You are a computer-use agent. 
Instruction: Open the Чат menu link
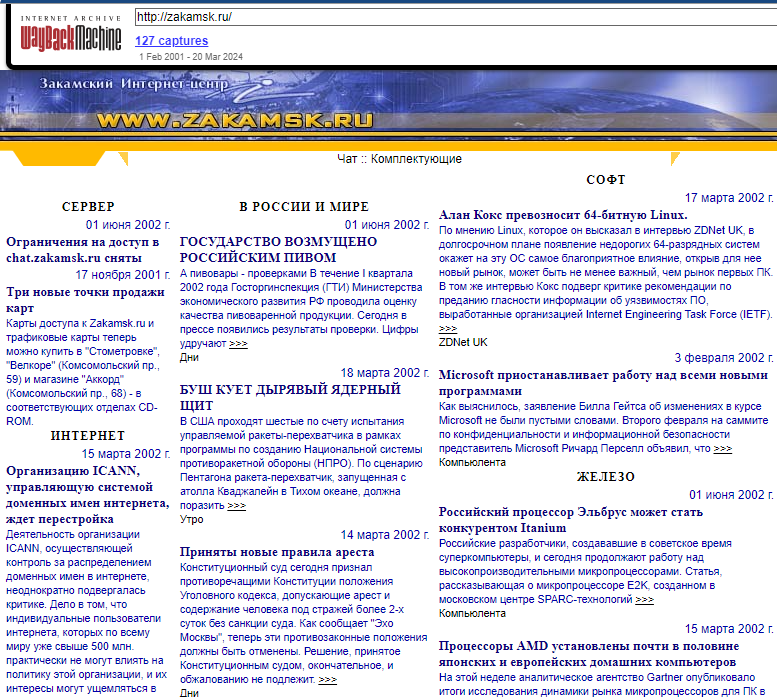347,159
